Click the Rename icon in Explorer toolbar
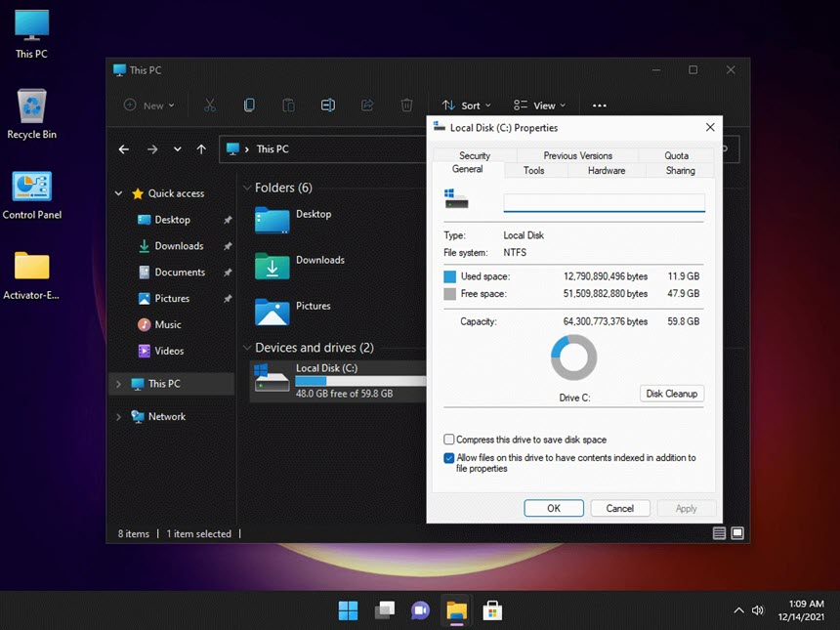Viewport: 840px width, 630px height. tap(328, 105)
